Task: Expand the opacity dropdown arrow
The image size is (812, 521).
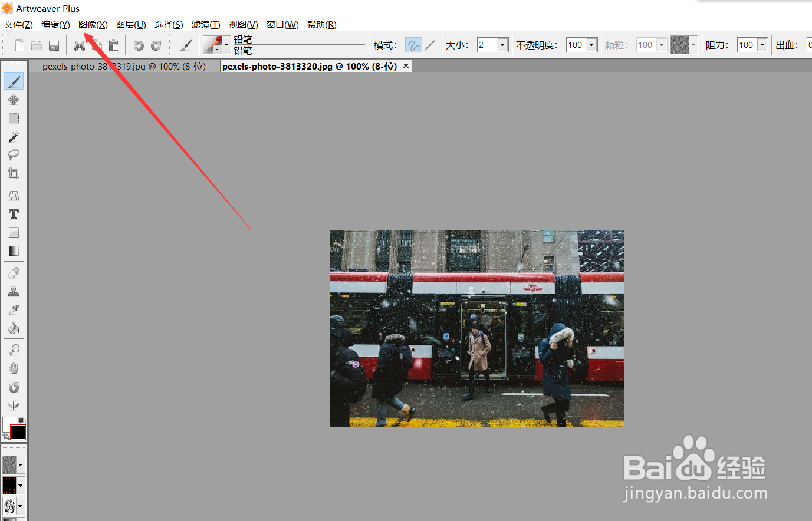Action: 592,45
